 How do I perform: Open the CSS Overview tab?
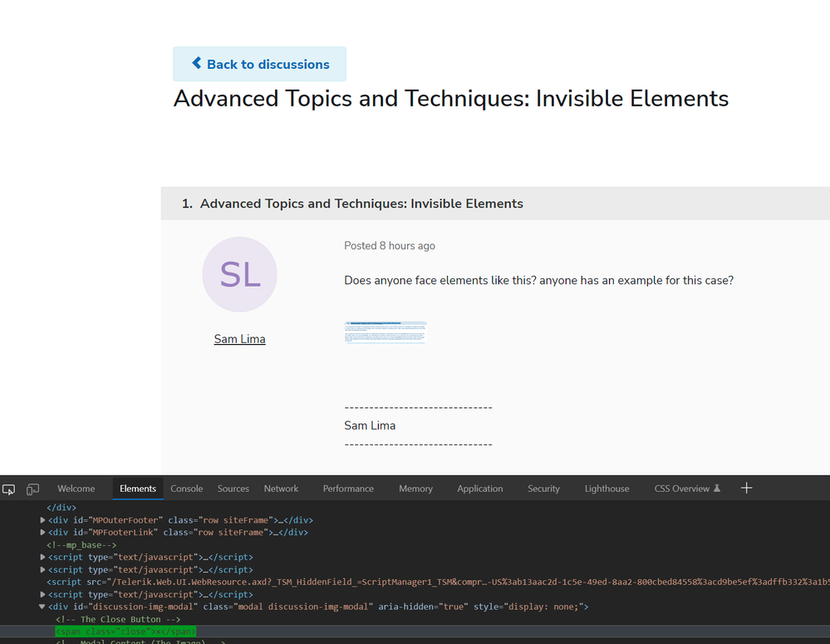[x=687, y=489]
